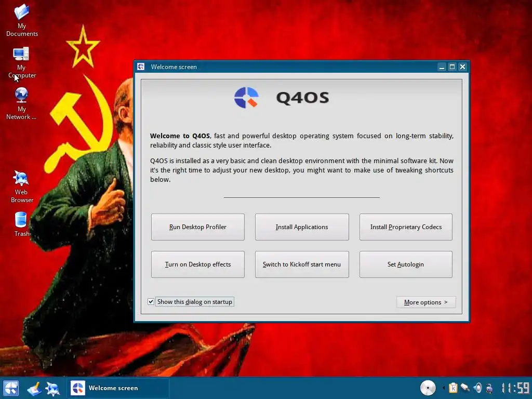Open the volume speaker tray icon
The height and width of the screenshot is (399, 532).
[x=477, y=388]
